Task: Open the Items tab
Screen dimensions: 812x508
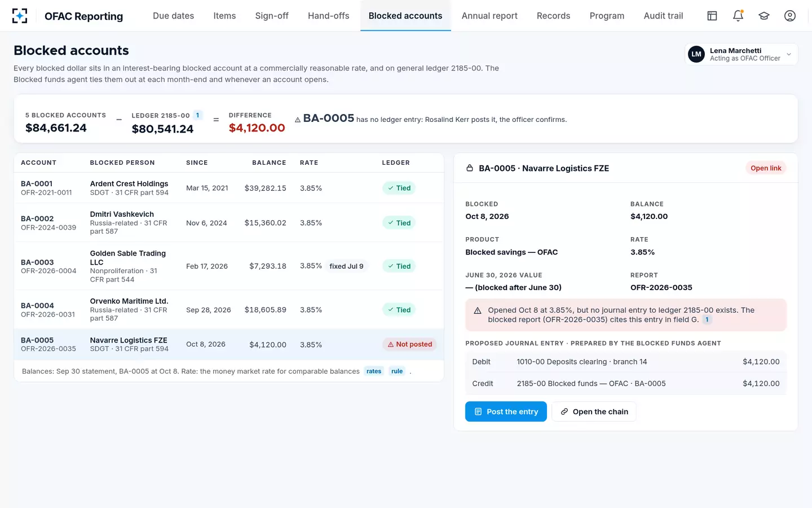Action: [x=224, y=16]
